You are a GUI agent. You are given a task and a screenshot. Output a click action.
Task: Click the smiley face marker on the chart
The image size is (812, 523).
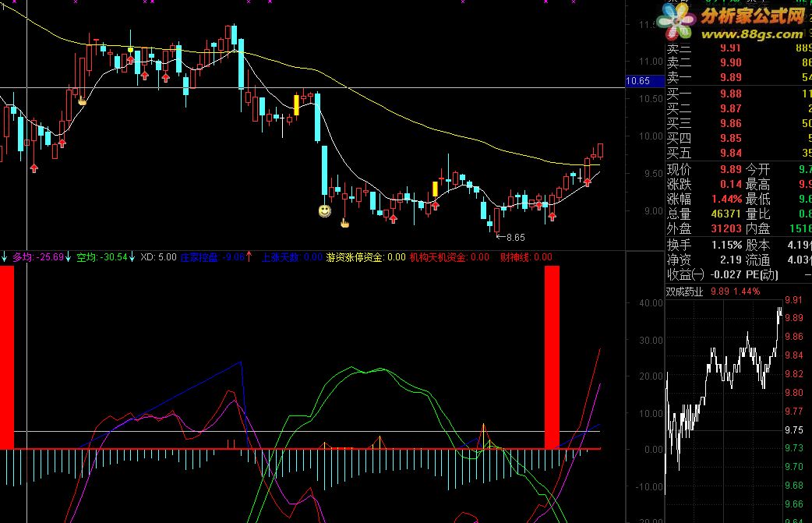[325, 210]
